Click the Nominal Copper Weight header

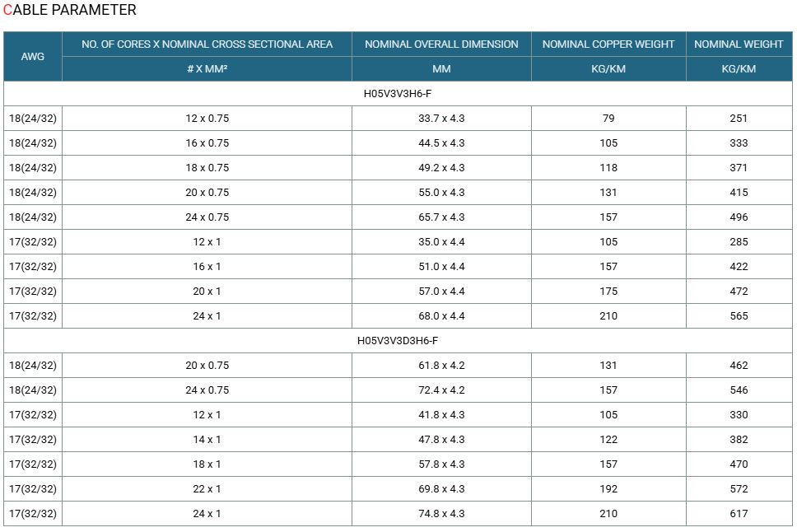608,44
